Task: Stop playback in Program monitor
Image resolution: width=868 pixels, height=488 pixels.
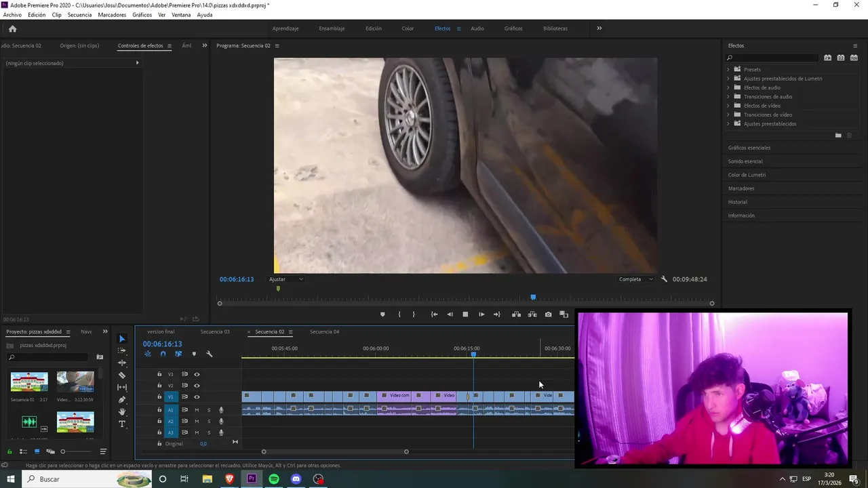Action: [465, 314]
